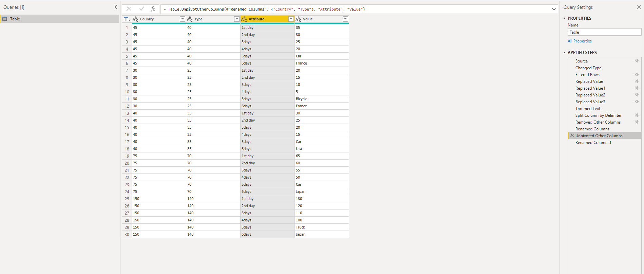This screenshot has width=644, height=274.
Task: Click the Country cell '75' in row 19
Action: tap(159, 156)
